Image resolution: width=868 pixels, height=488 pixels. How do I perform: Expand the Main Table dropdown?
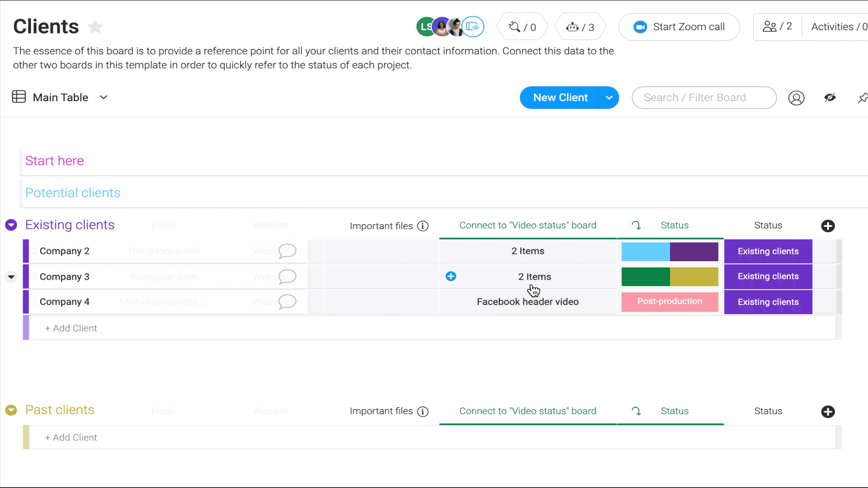click(103, 97)
